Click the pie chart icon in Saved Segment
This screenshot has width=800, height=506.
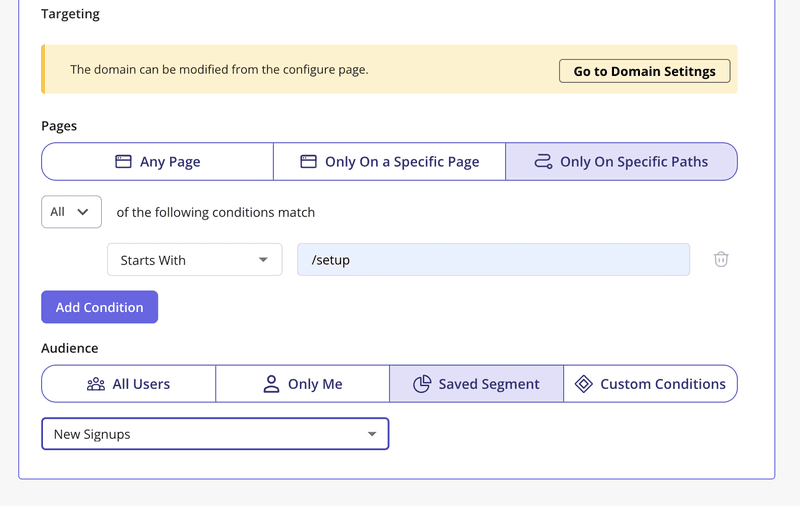point(422,384)
